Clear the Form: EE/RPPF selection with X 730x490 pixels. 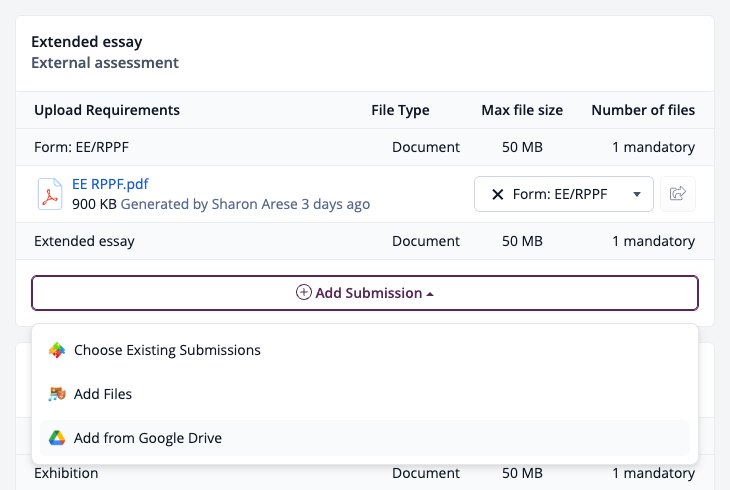pos(498,194)
